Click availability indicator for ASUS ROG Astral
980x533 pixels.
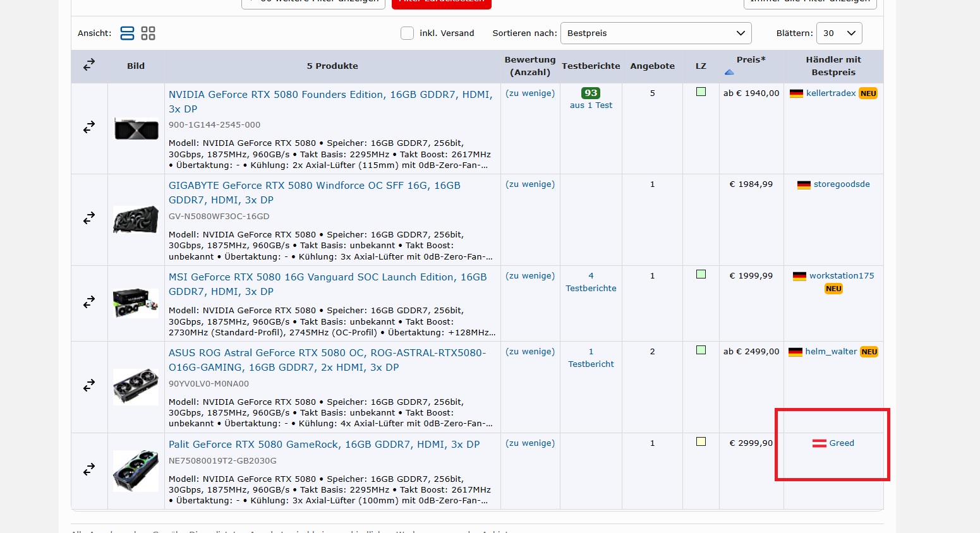click(701, 350)
